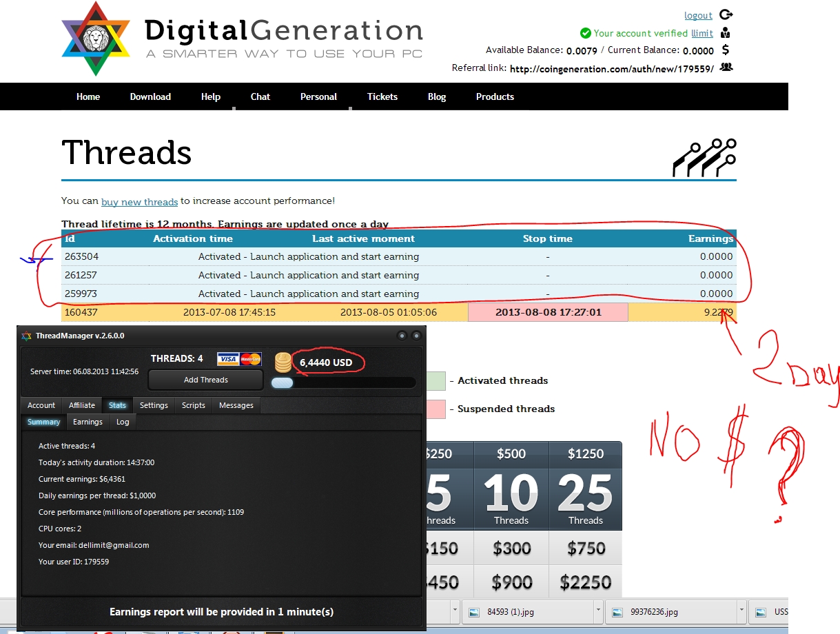Viewport: 840px width, 634px height.
Task: Open the Scripts tab
Action: click(194, 405)
